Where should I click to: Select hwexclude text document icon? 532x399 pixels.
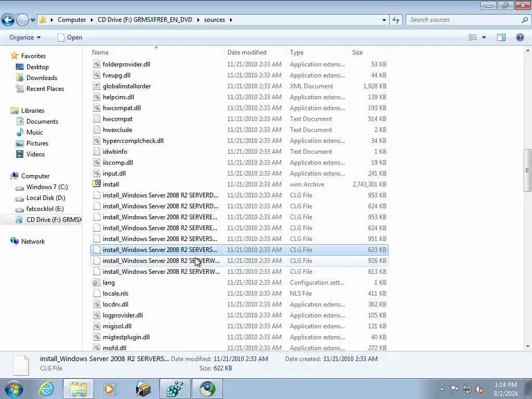tap(97, 129)
